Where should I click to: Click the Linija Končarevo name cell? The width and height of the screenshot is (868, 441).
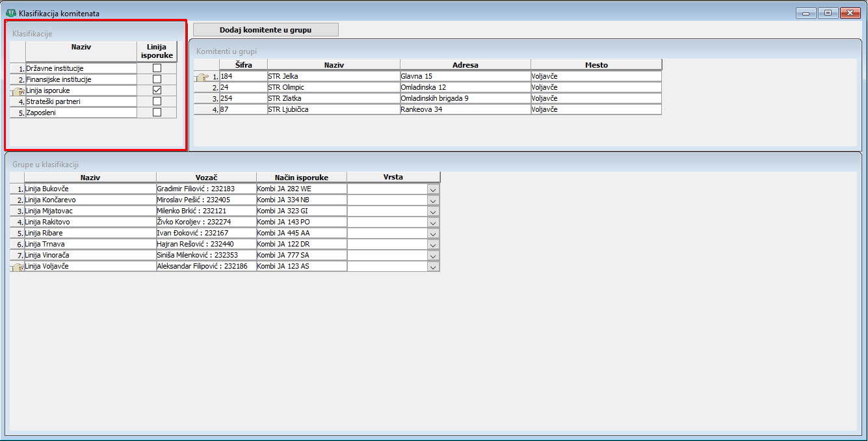[90, 200]
